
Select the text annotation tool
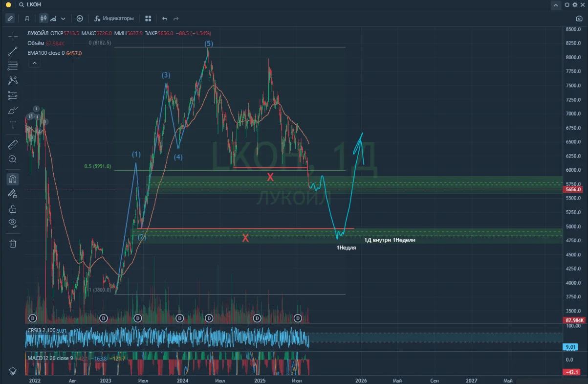[13, 125]
